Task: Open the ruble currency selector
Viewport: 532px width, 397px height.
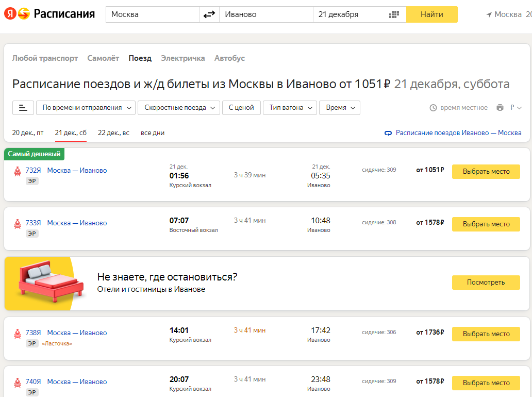Action: click(516, 108)
